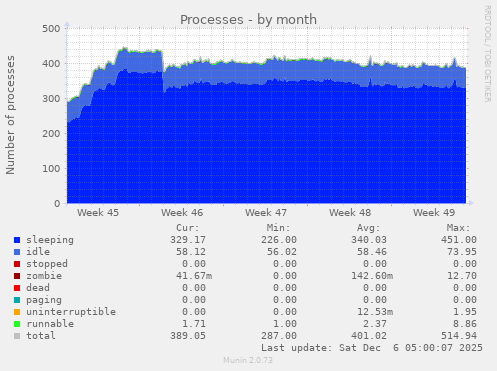Click the 'paging' legend label
The image size is (497, 371).
(x=44, y=300)
